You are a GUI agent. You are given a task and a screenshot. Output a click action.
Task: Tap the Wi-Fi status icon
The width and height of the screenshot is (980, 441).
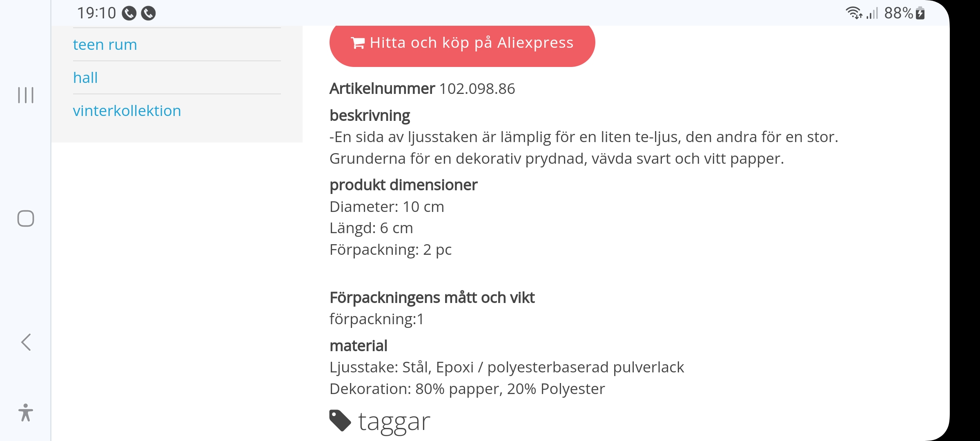853,13
